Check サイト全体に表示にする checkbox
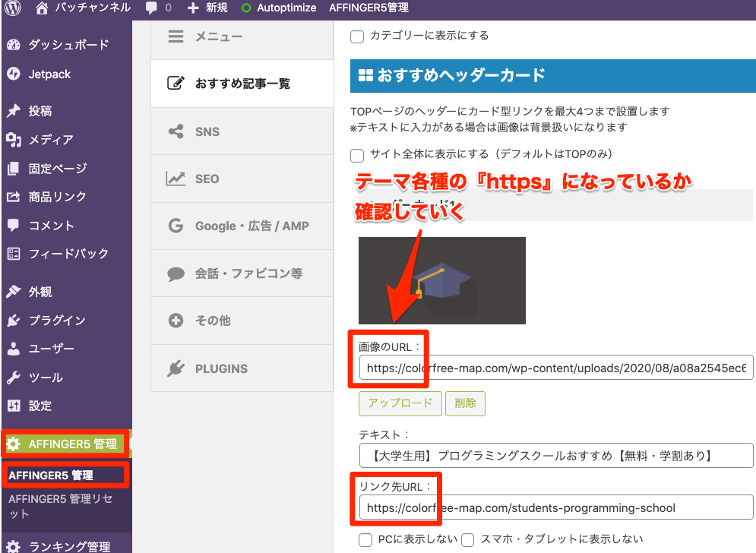Image resolution: width=756 pixels, height=553 pixels. coord(357,155)
